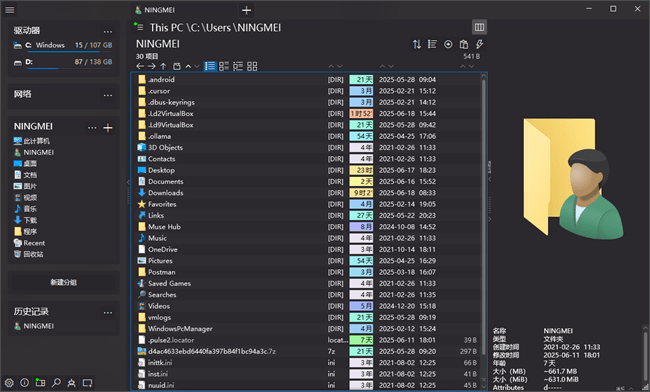Click the This PC segment in the path bar
650x392 pixels.
(166, 28)
